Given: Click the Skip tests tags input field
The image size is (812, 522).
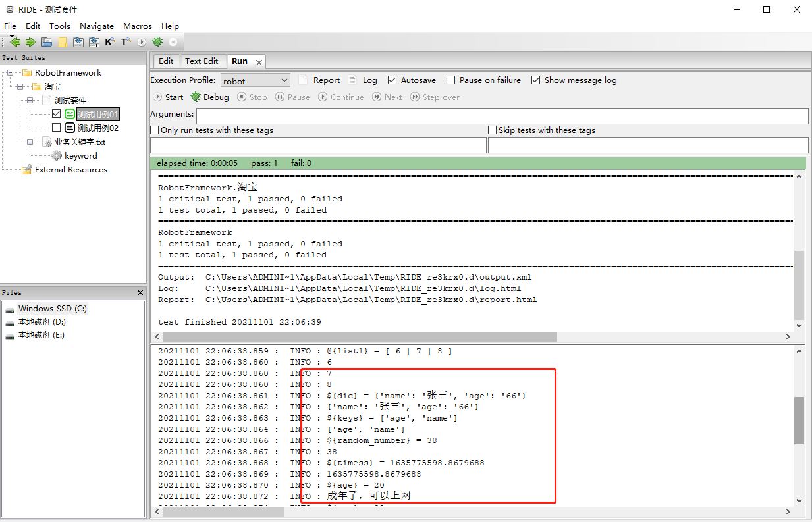Looking at the screenshot, I should point(648,145).
